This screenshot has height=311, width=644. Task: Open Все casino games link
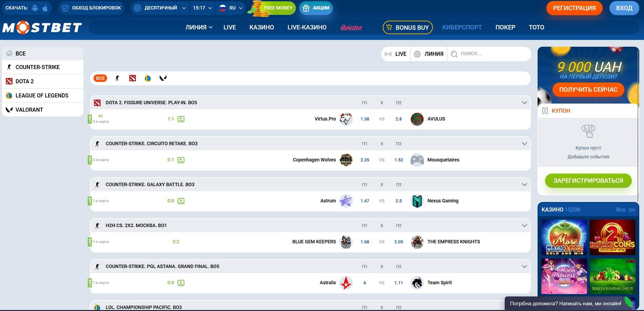(625, 210)
